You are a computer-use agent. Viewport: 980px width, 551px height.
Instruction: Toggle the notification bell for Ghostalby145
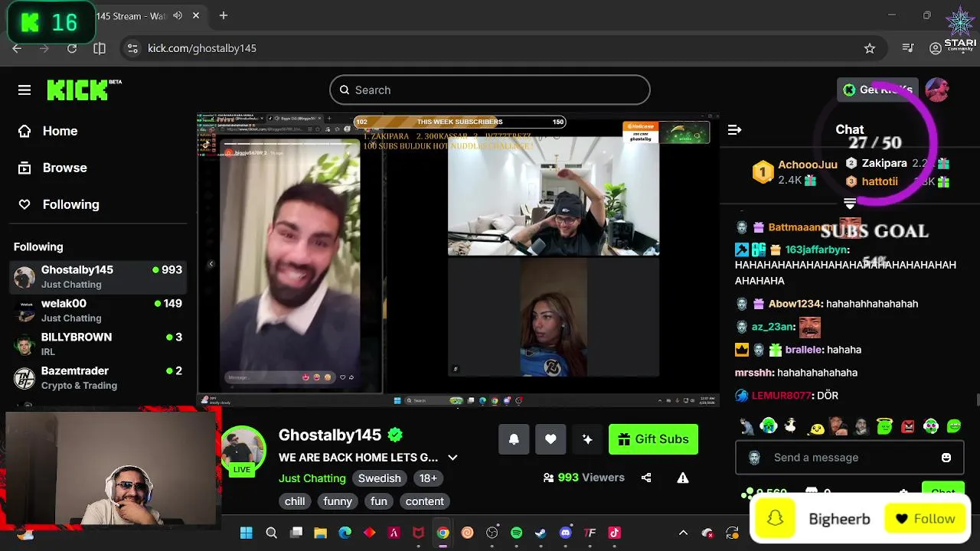pos(514,439)
